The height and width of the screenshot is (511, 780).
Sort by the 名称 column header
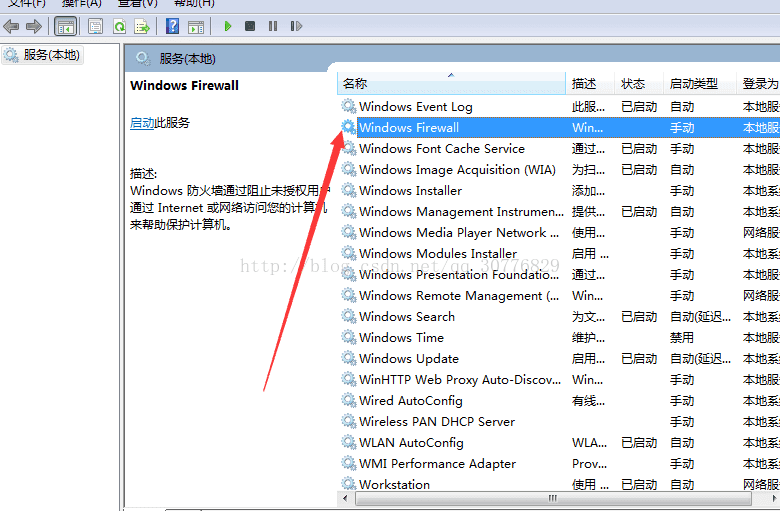451,83
